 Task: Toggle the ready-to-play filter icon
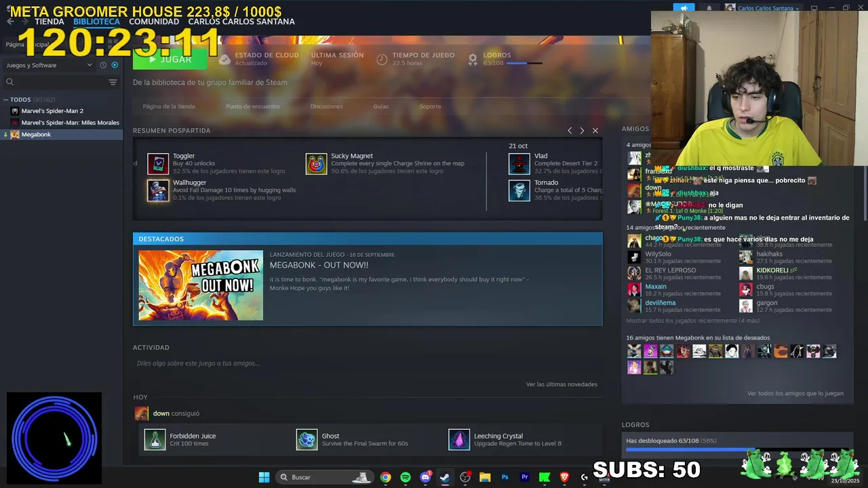[x=115, y=65]
